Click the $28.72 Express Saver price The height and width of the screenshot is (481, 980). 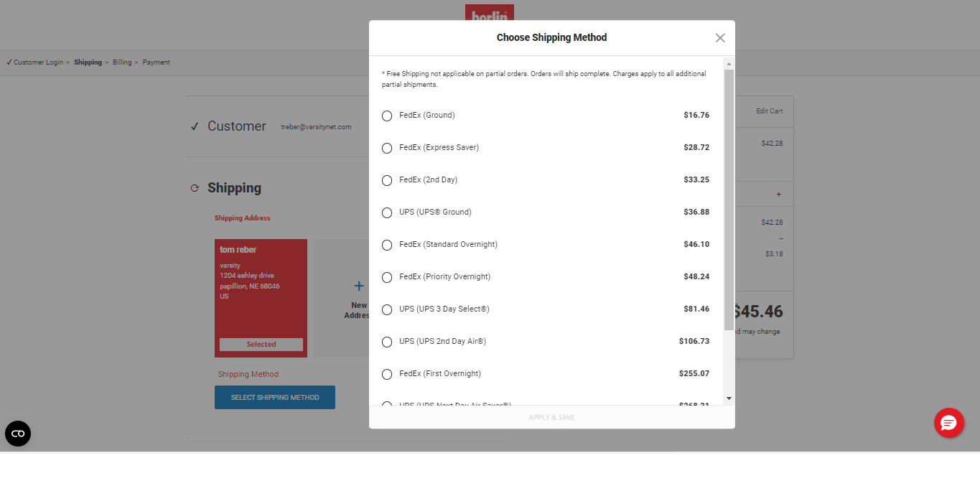(x=696, y=147)
